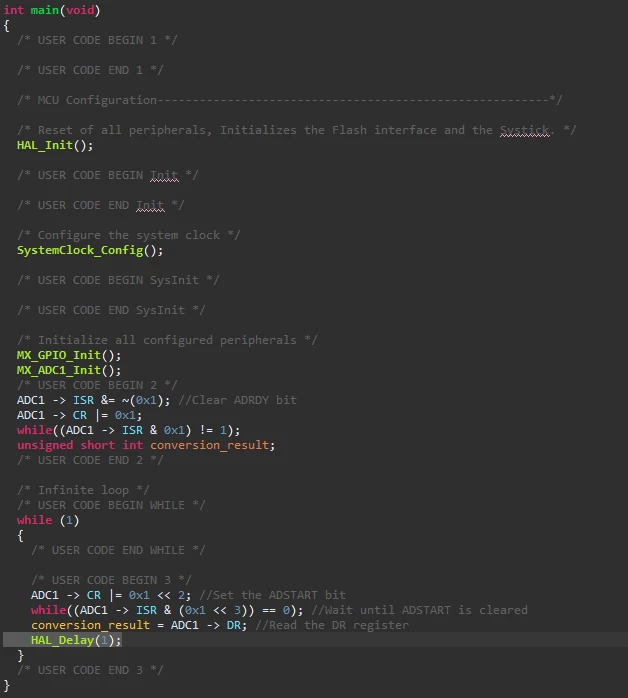Image resolution: width=628 pixels, height=698 pixels.
Task: Click the 'USER CODE BEGIN 2' comment
Action: pyautogui.click(x=97, y=385)
